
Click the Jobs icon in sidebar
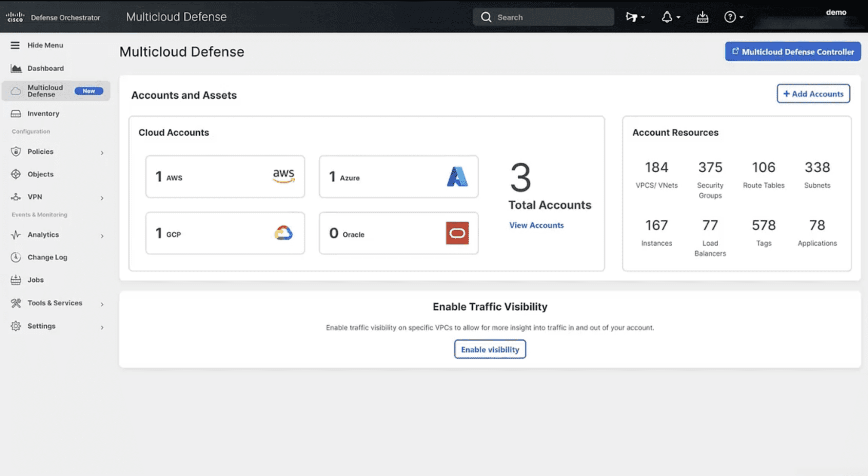16,280
